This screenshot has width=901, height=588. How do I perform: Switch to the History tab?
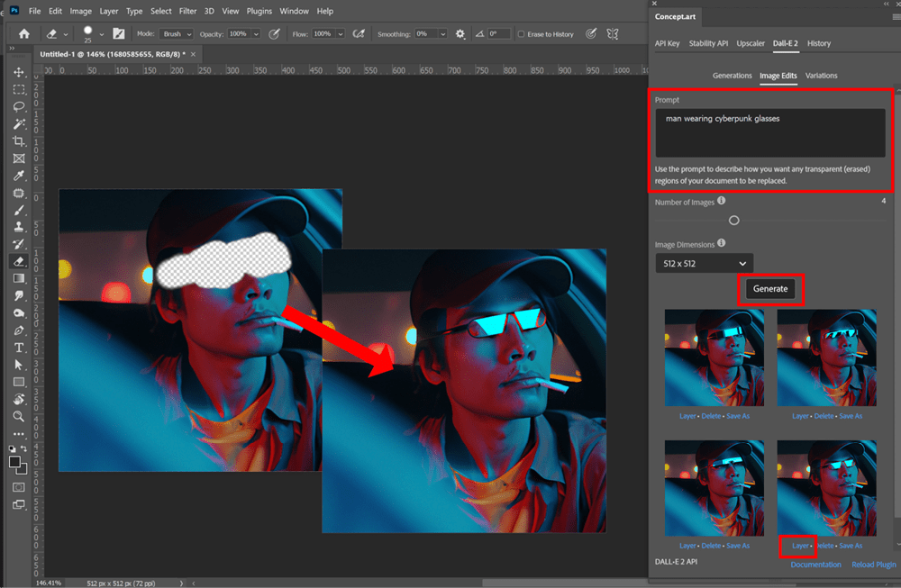[819, 43]
